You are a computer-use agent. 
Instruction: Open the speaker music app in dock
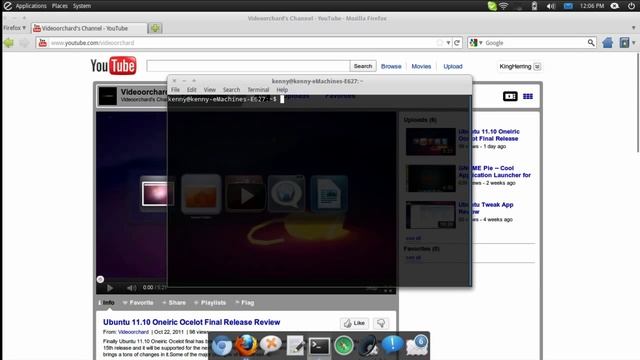[368, 346]
